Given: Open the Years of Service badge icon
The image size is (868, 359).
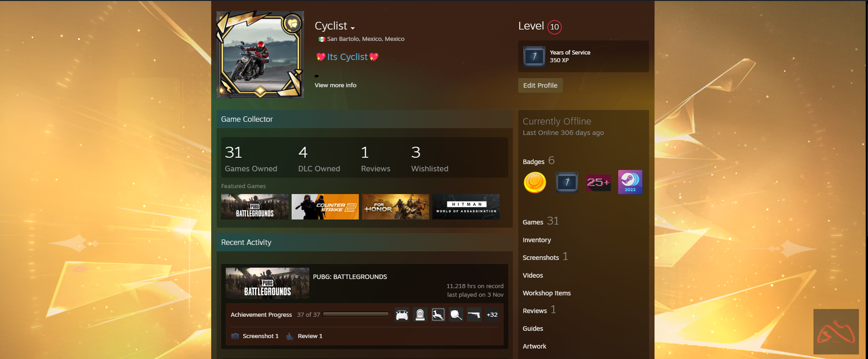Looking at the screenshot, I should pos(534,56).
